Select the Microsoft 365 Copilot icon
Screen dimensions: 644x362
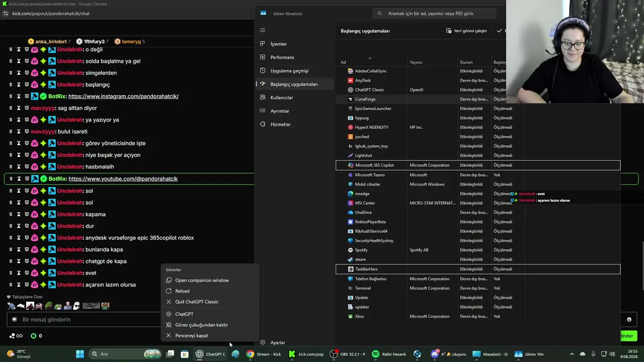pyautogui.click(x=351, y=165)
